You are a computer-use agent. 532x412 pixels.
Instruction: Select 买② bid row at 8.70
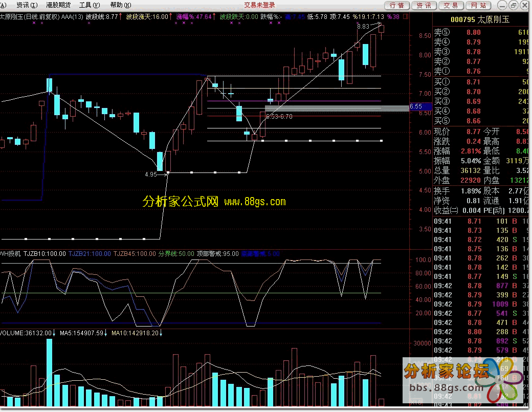(481, 92)
